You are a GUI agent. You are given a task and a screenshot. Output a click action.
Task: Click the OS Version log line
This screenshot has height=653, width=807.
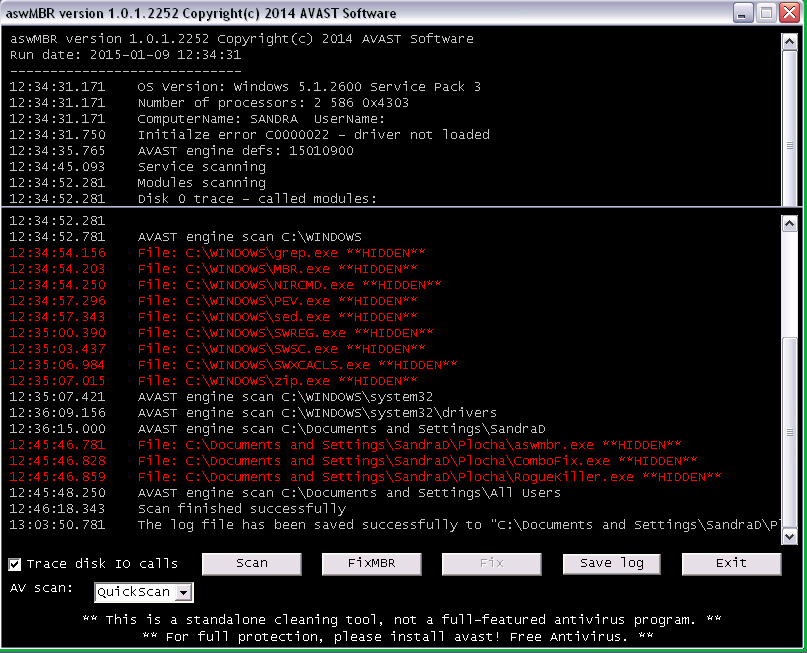coord(245,86)
